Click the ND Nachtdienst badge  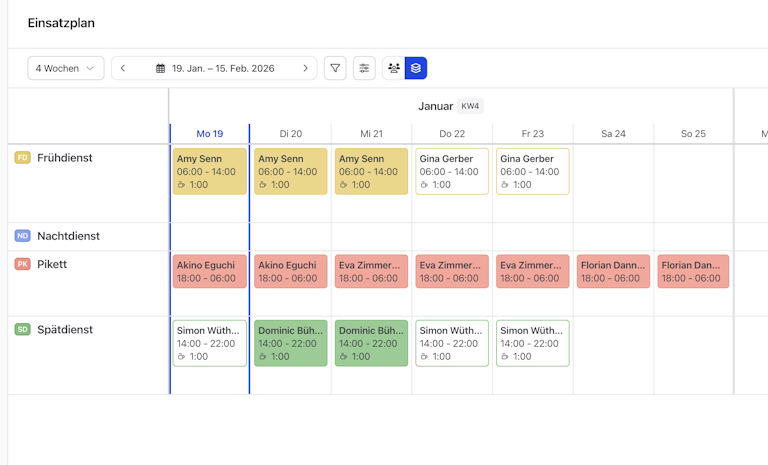[x=22, y=236]
